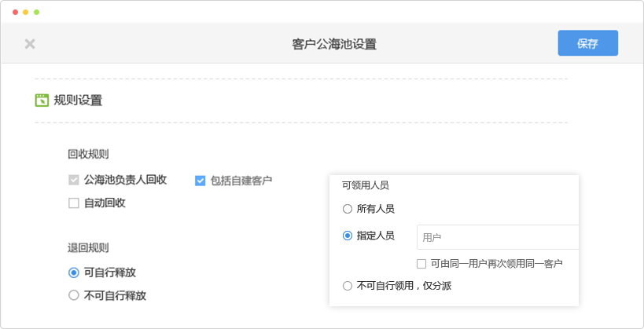The height and width of the screenshot is (329, 644).
Task: Click the green maximize window button
Action: point(36,13)
